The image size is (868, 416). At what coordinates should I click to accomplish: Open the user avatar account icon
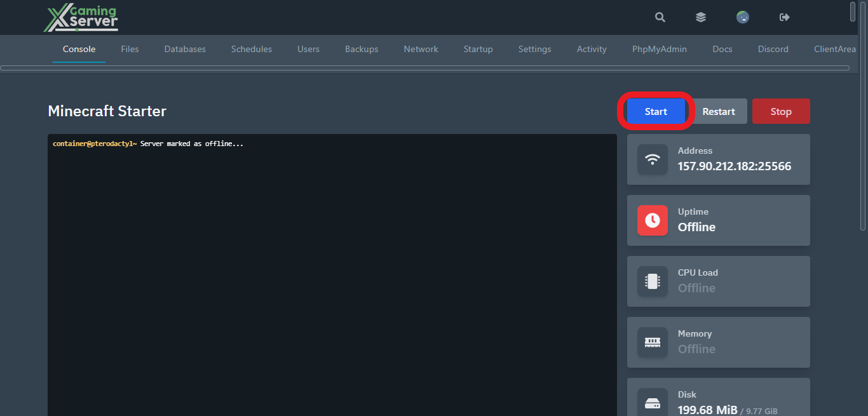[x=742, y=17]
